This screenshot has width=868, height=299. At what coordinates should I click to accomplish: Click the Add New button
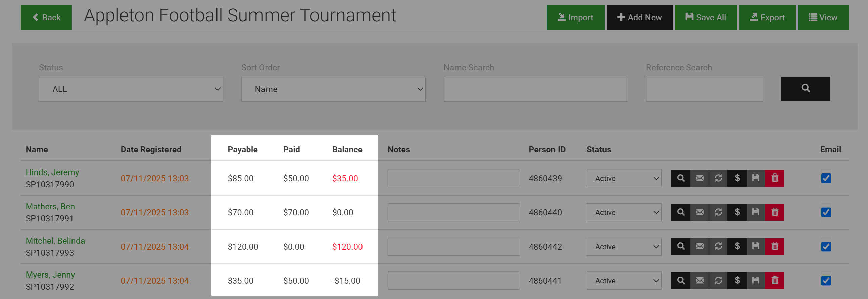click(x=639, y=17)
